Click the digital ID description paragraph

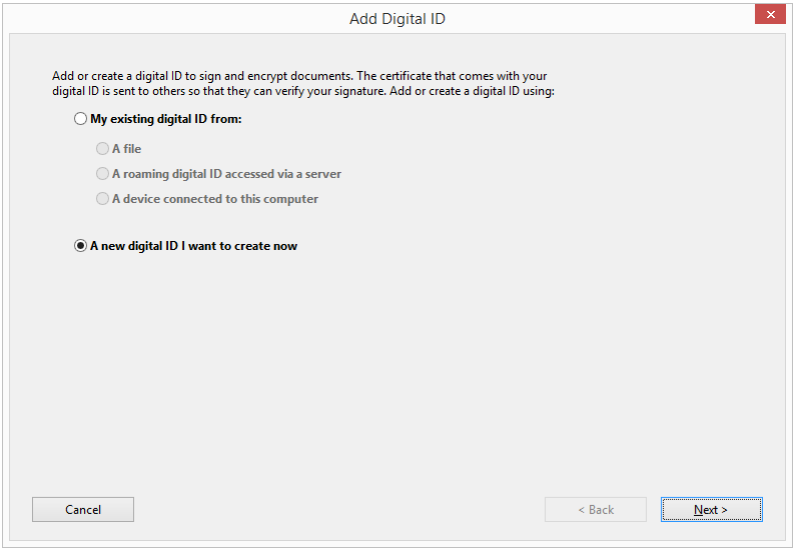coord(302,84)
